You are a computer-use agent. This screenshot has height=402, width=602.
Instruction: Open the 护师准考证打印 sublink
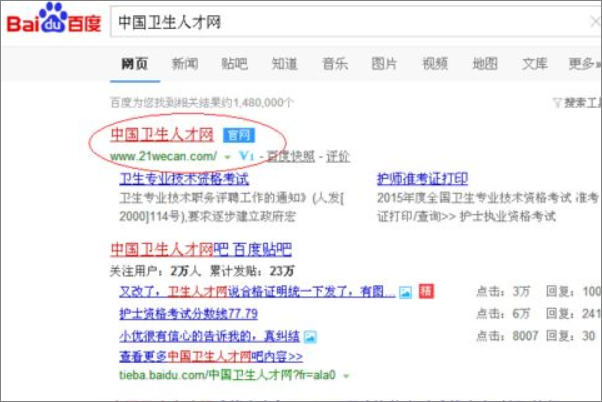pyautogui.click(x=422, y=179)
